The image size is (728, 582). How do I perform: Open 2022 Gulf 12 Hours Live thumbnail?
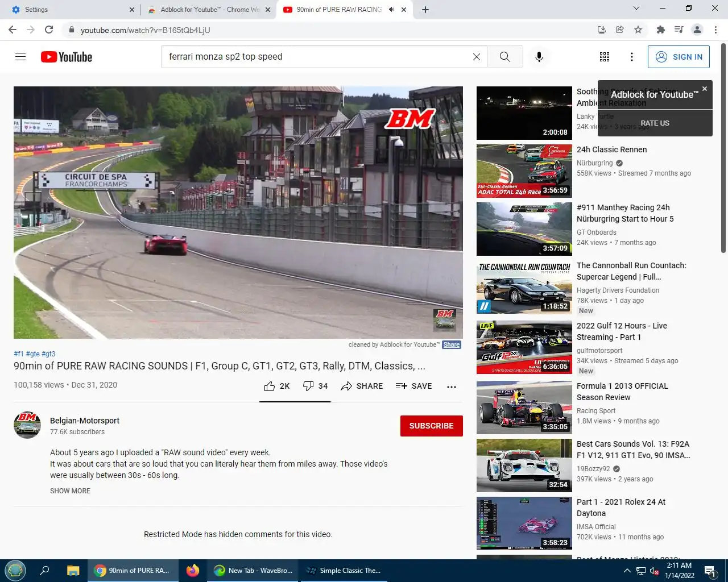[x=524, y=347]
